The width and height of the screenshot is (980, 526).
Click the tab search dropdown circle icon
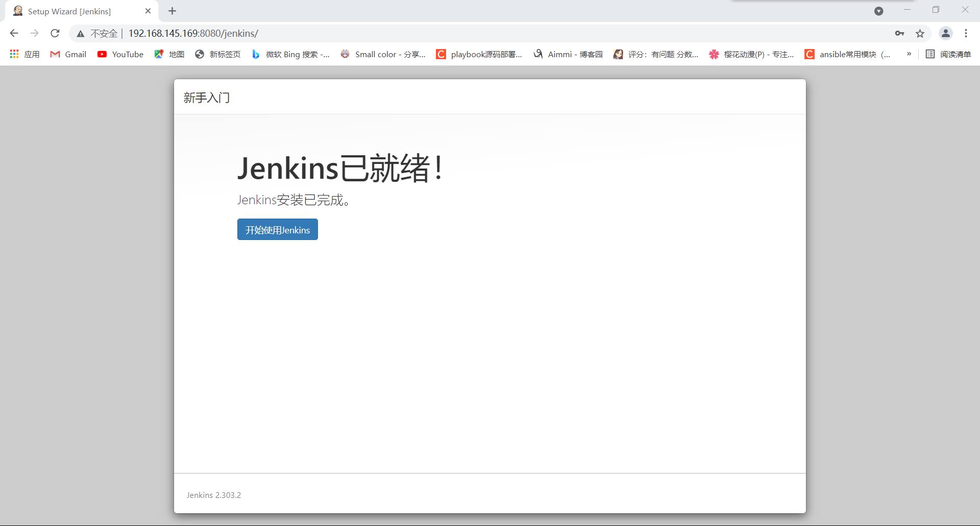click(878, 11)
